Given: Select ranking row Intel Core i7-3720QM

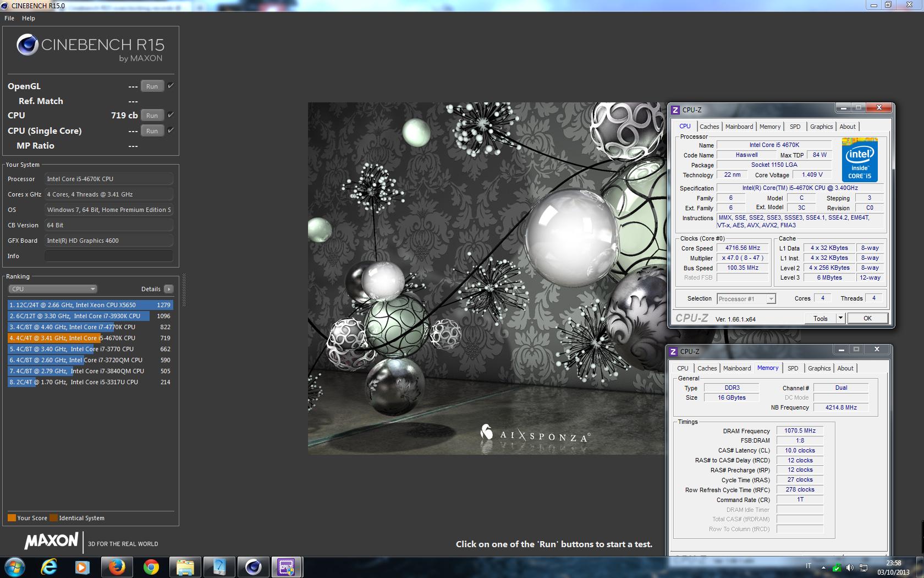Looking at the screenshot, I should pyautogui.click(x=90, y=360).
